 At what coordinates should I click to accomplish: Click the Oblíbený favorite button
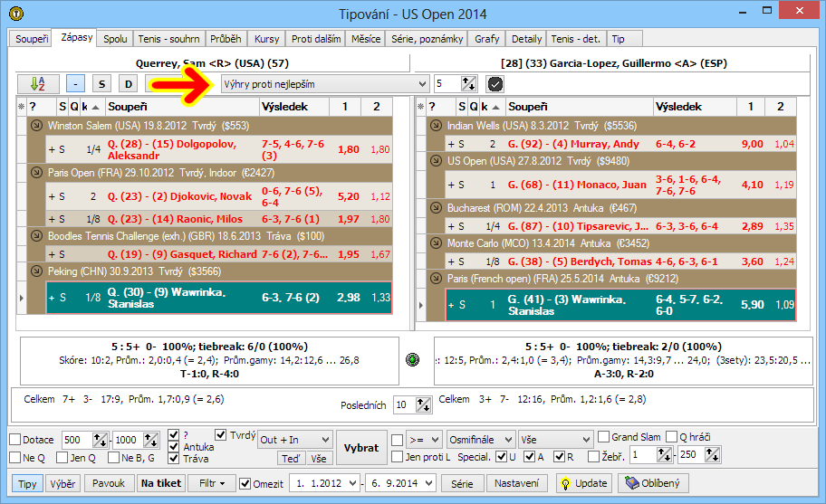[x=653, y=483]
